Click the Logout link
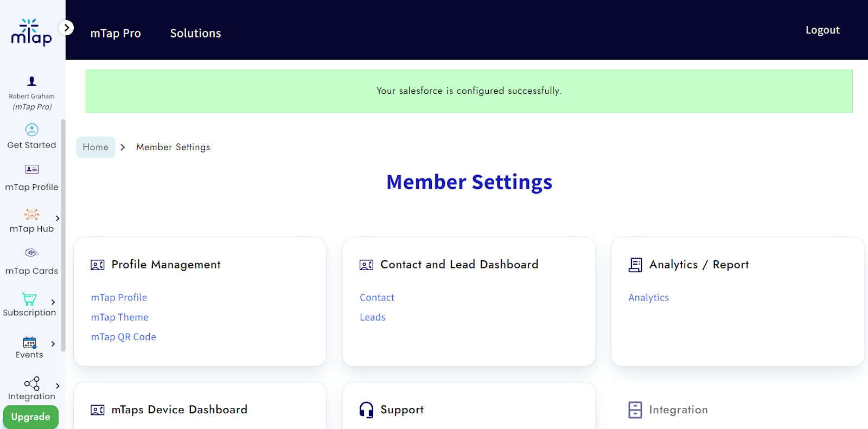Viewport: 868px width, 429px height. point(822,30)
